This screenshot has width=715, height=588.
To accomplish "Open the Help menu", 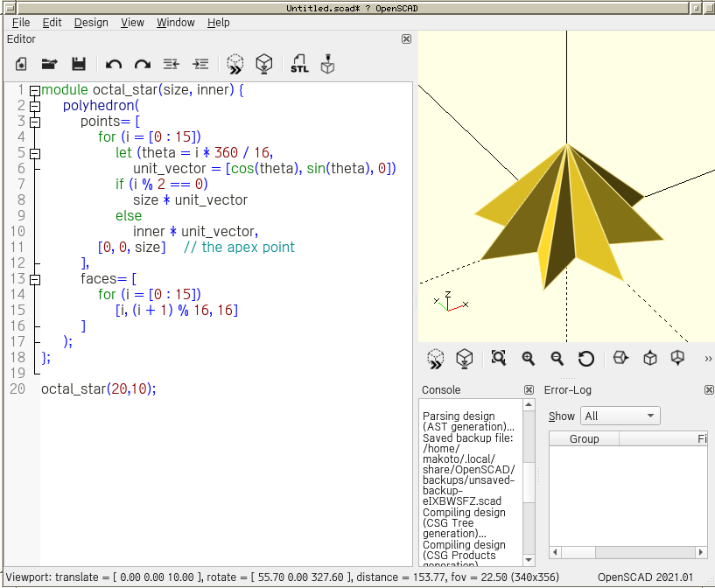I will click(219, 23).
